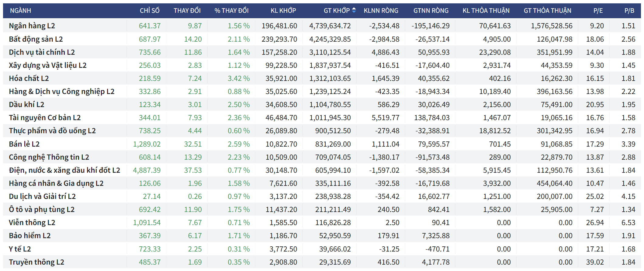Screen dimensions: 644x271
Task: Sort the table by P/B
Action: click(629, 11)
